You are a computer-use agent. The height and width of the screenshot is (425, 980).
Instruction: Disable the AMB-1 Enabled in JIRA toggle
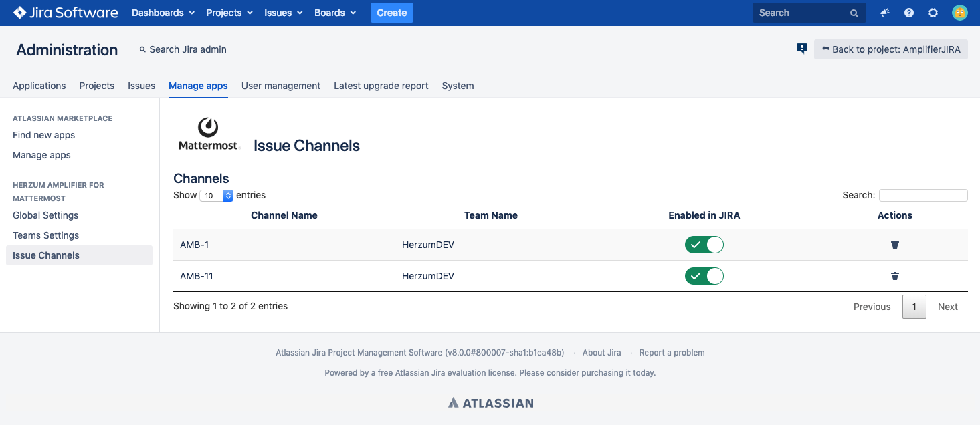(704, 245)
